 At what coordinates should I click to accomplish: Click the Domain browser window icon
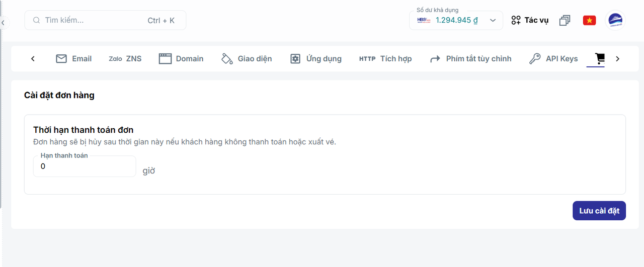coord(166,59)
